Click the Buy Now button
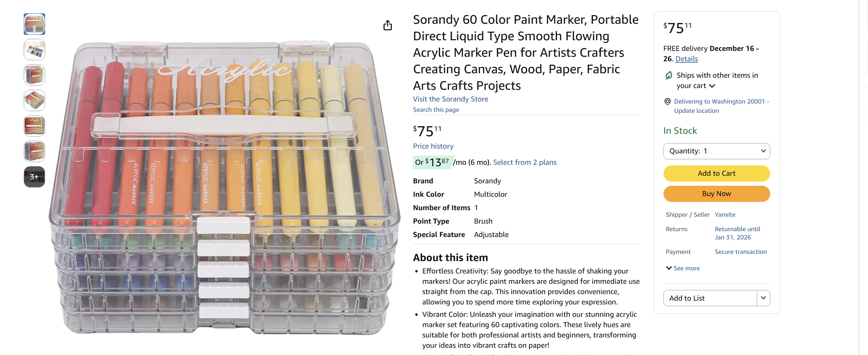 716,193
